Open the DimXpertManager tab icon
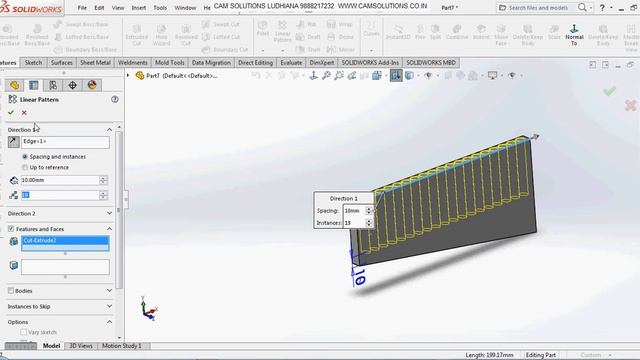The width and height of the screenshot is (640, 360). pos(72,85)
